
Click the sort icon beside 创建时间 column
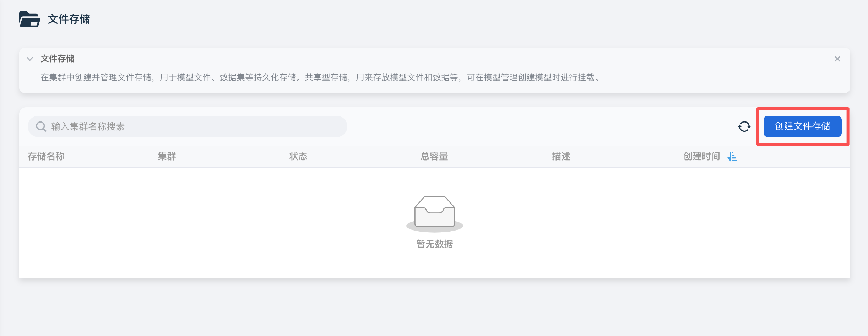[x=732, y=157]
